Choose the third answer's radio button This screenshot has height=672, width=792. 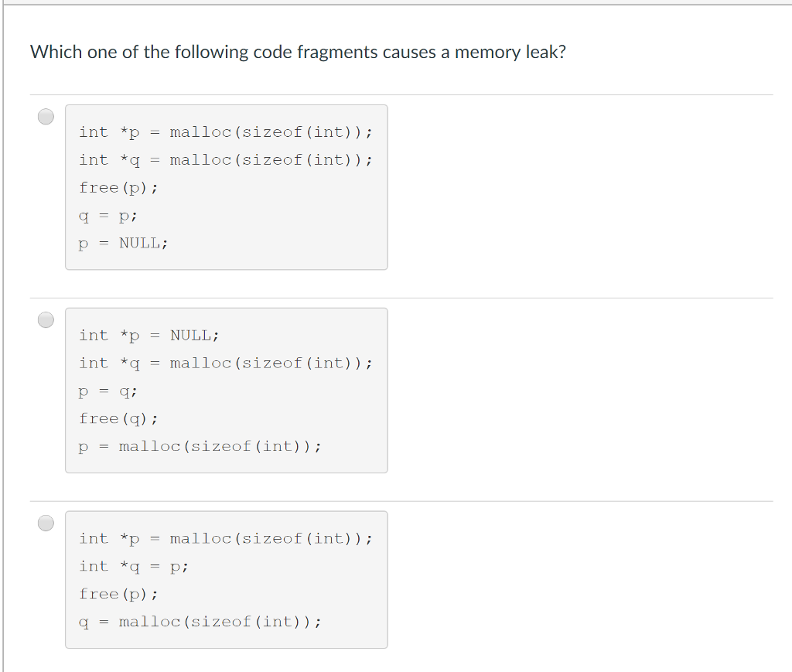(46, 523)
